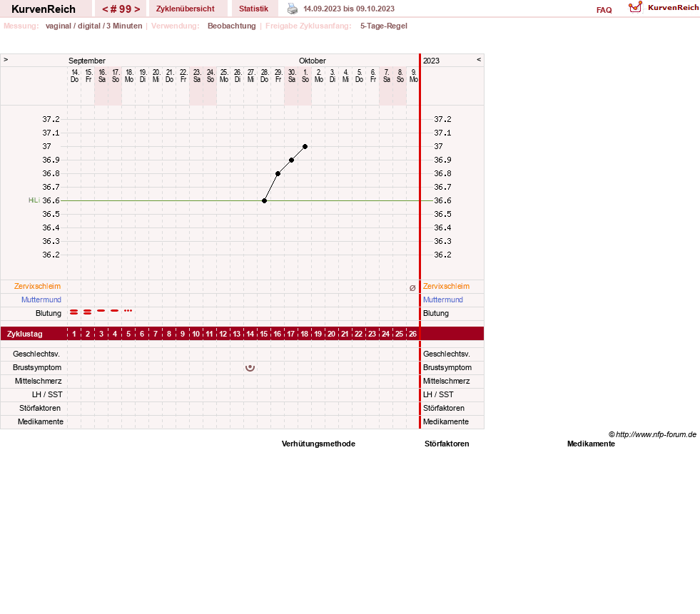Image resolution: width=700 pixels, height=614 pixels.
Task: Click the left Blutung row label
Action: pos(49,313)
